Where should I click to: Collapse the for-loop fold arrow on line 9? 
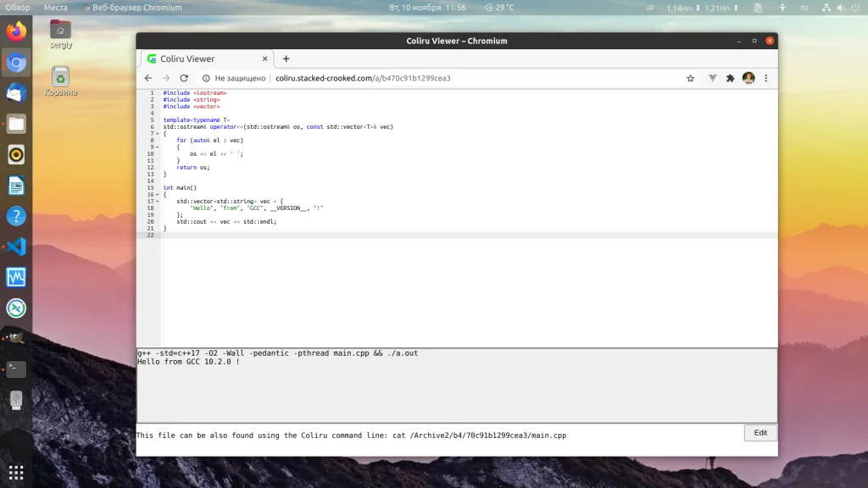pyautogui.click(x=158, y=147)
